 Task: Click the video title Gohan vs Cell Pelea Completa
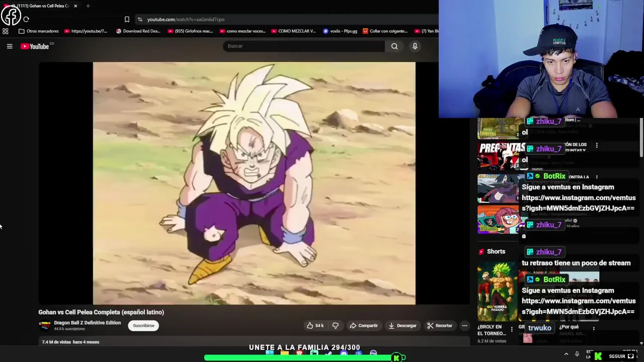click(101, 312)
